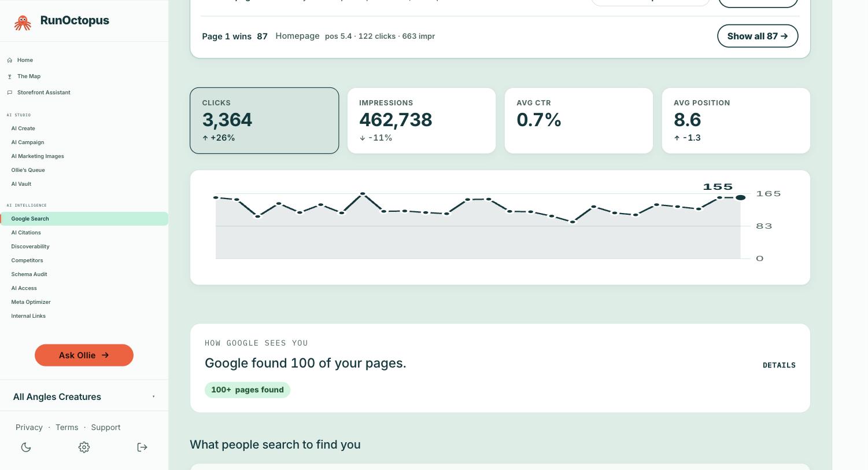Click the highest peak point on the clicks chart

(363, 194)
